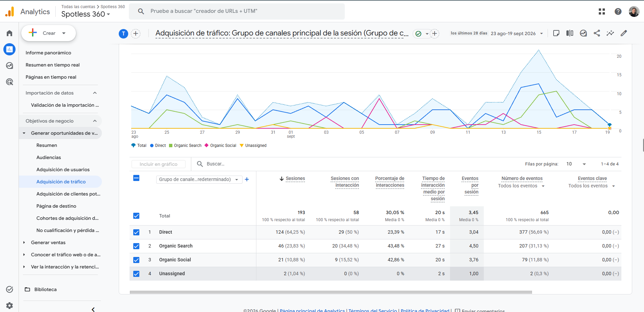Share this report using share icon
Image resolution: width=644 pixels, height=312 pixels.
pyautogui.click(x=597, y=33)
